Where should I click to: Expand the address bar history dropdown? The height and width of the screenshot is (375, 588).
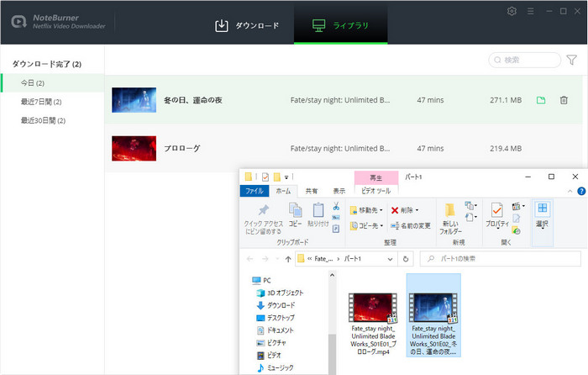390,259
